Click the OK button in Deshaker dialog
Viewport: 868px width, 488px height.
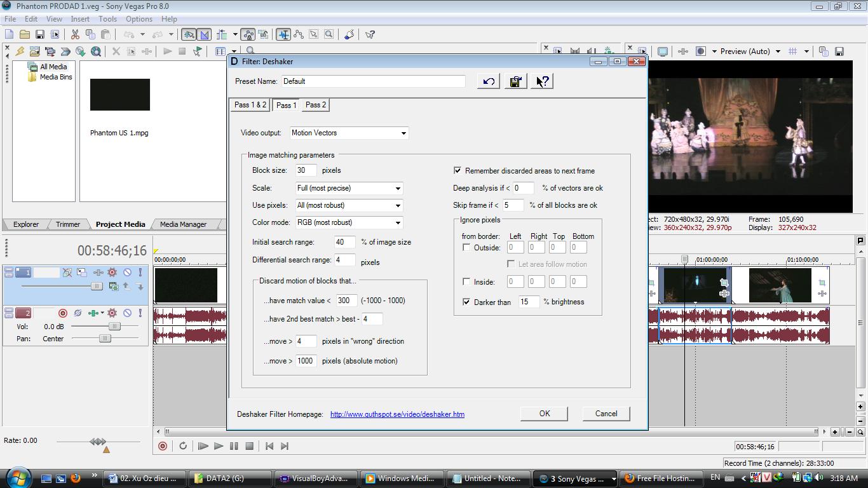(x=545, y=413)
